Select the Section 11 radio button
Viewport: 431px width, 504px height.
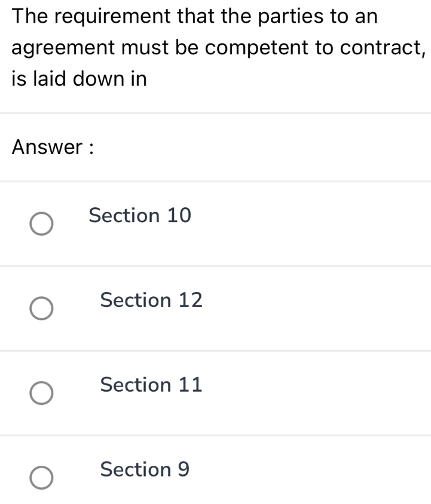click(42, 393)
